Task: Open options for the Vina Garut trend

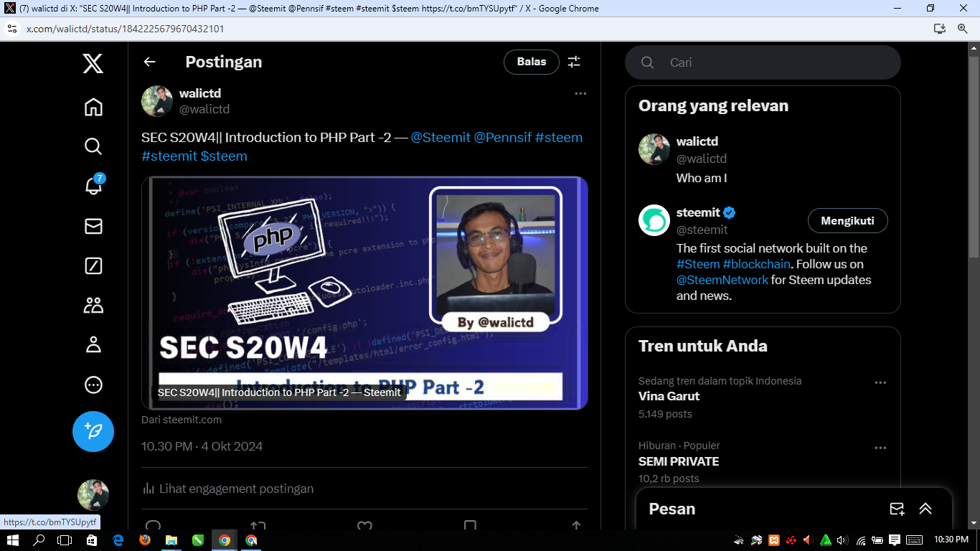Action: click(880, 382)
